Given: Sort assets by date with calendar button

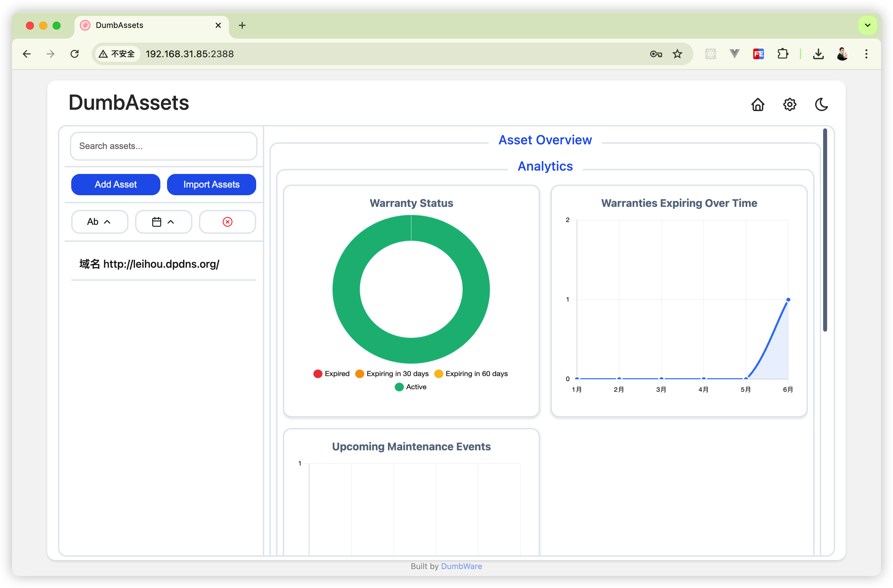Looking at the screenshot, I should (163, 221).
